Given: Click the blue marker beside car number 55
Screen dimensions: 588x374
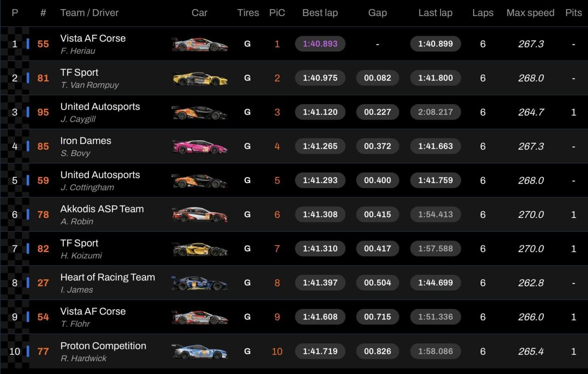Looking at the screenshot, I should point(28,44).
